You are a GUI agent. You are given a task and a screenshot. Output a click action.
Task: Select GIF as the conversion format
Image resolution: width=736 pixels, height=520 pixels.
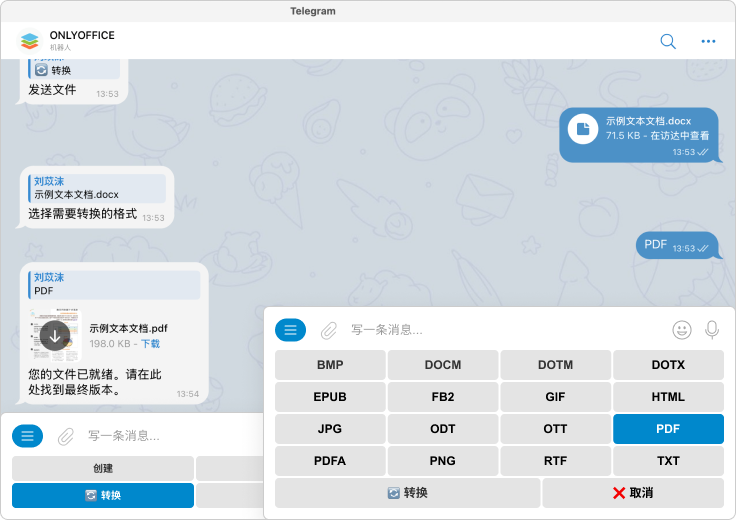point(555,397)
